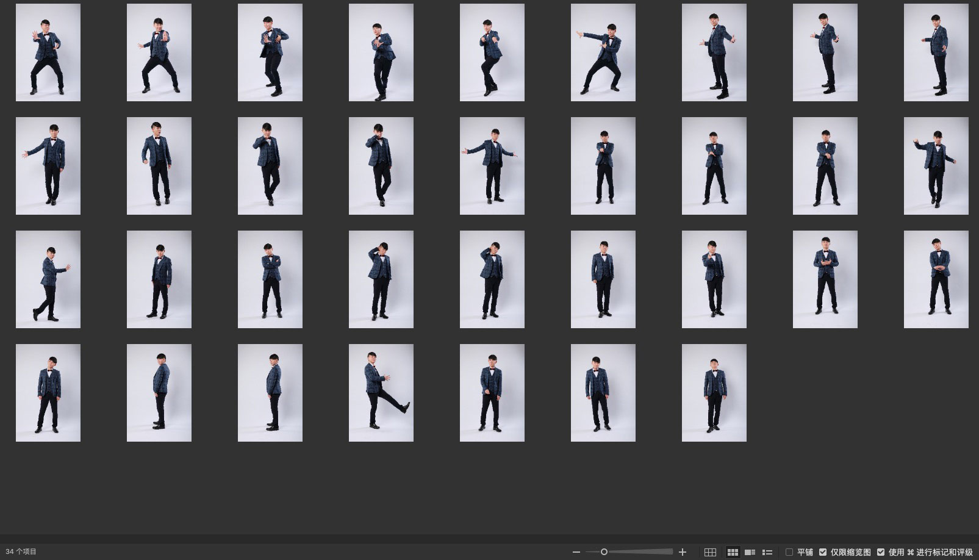Switch to the details view layout
979x560 pixels.
pos(750,552)
